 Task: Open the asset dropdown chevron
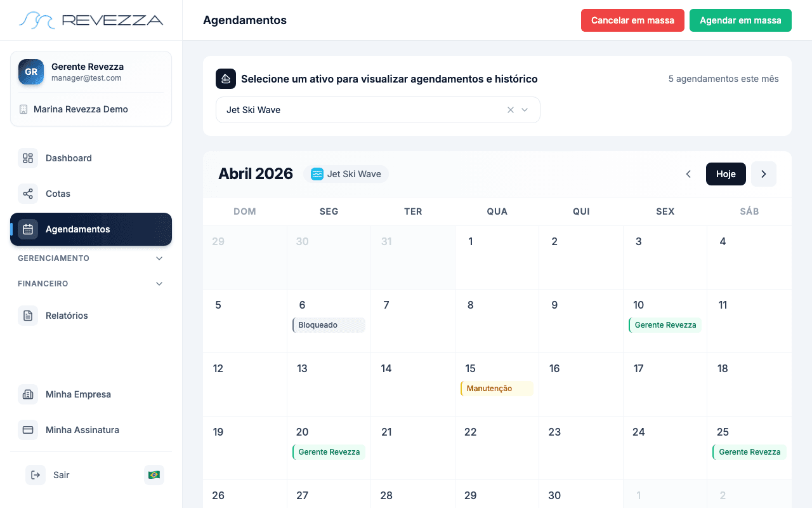[525, 110]
